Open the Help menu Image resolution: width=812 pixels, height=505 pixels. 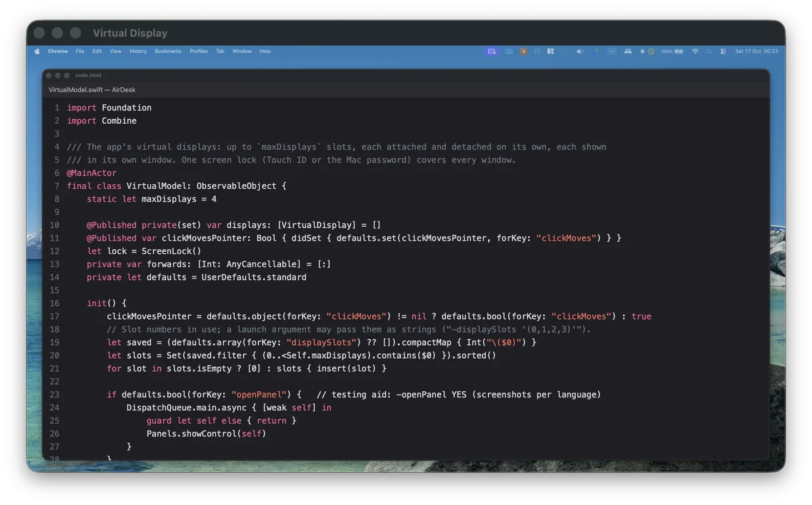265,51
